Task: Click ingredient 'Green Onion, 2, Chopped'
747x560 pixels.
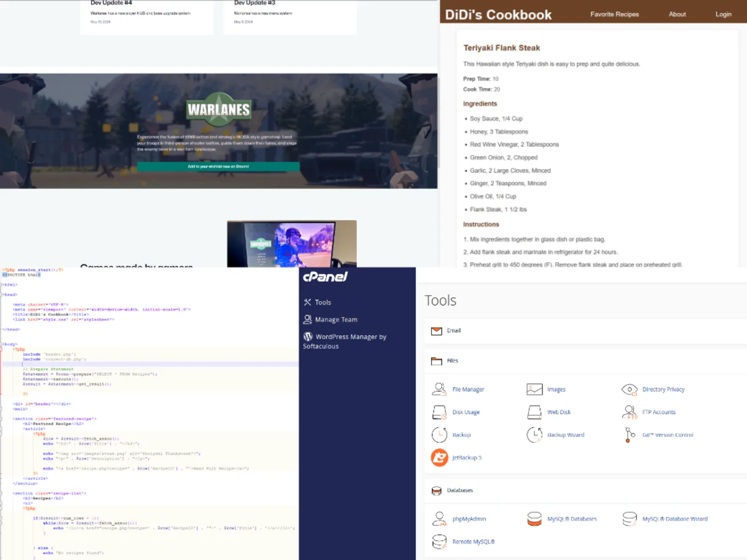Action: (x=504, y=158)
